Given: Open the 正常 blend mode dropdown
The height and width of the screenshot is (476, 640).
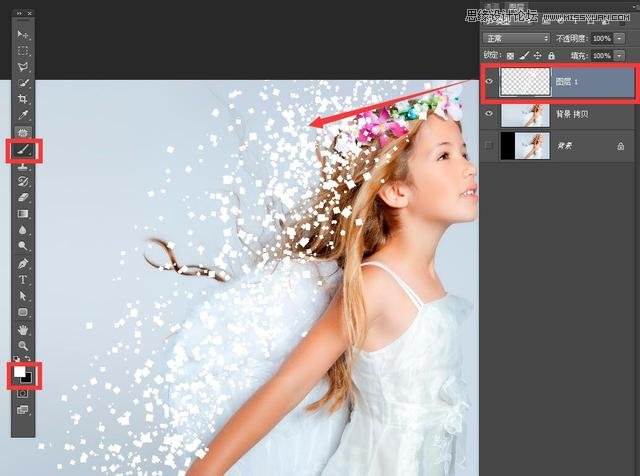Looking at the screenshot, I should click(516, 38).
